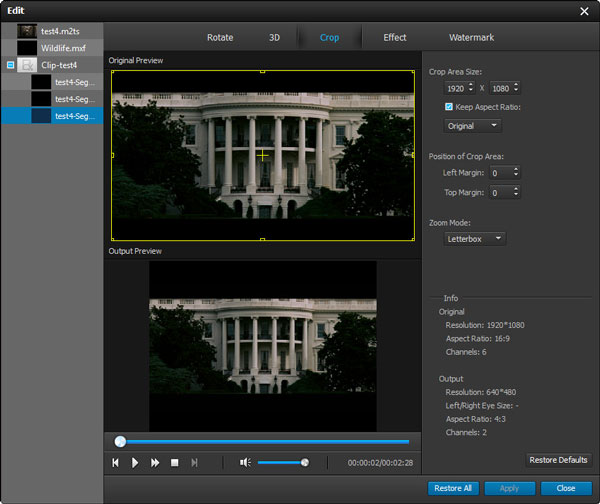
Task: Click the bottom-right crop corner handle
Action: 413,239
